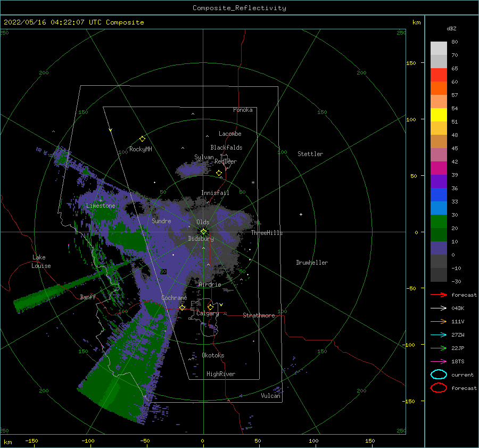Click the km label at top right

click(416, 22)
